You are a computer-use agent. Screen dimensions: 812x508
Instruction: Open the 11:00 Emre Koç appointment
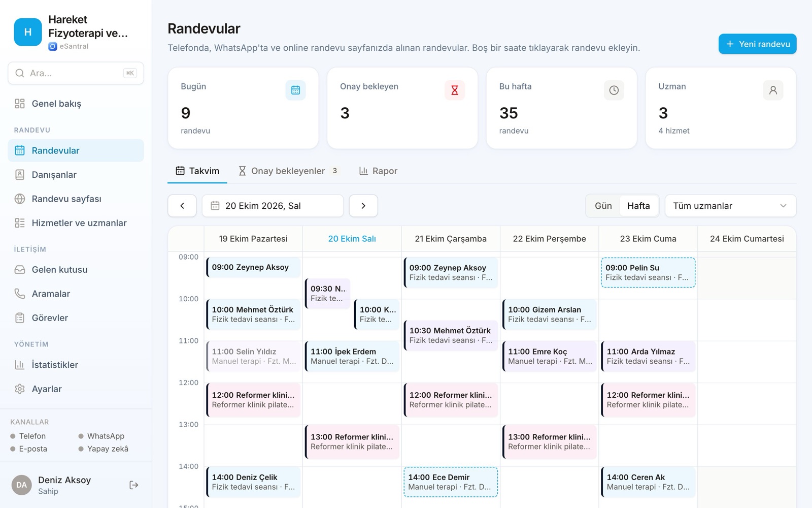click(550, 356)
